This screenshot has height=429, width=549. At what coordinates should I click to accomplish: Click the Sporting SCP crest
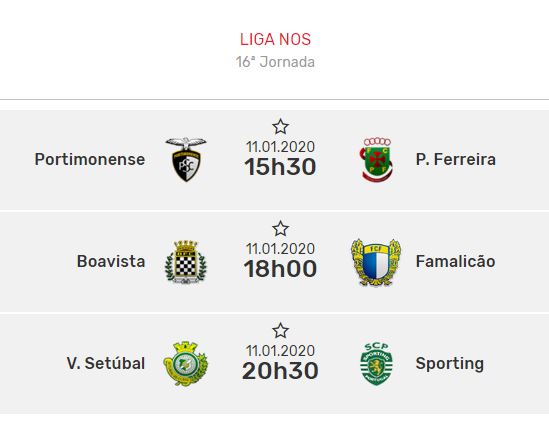coord(376,364)
